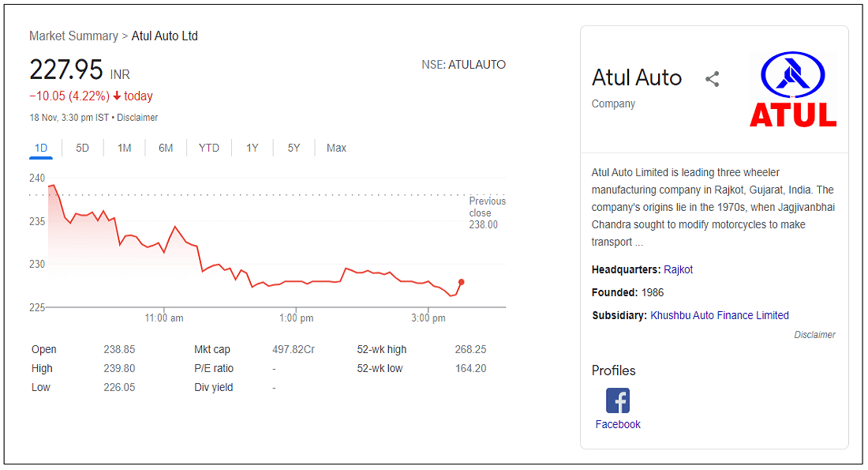Screen dimensions: 868x470
Task: Select the 6M range tab
Action: (166, 148)
